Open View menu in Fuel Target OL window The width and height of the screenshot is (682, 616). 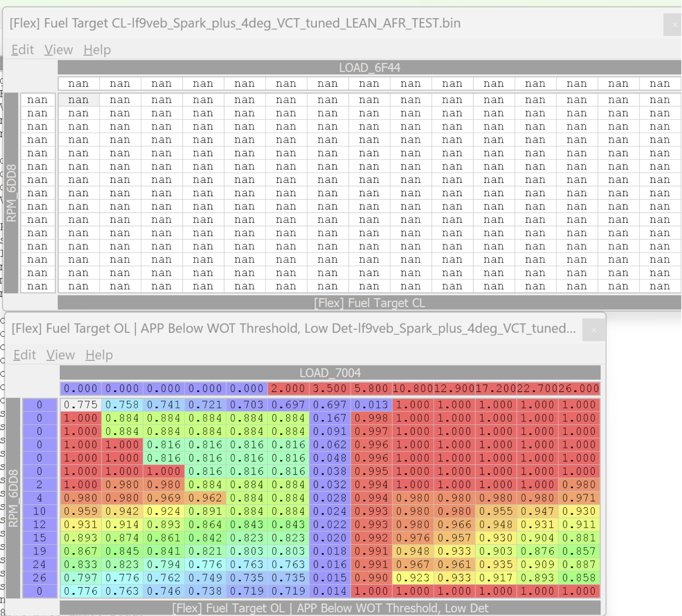(x=61, y=355)
